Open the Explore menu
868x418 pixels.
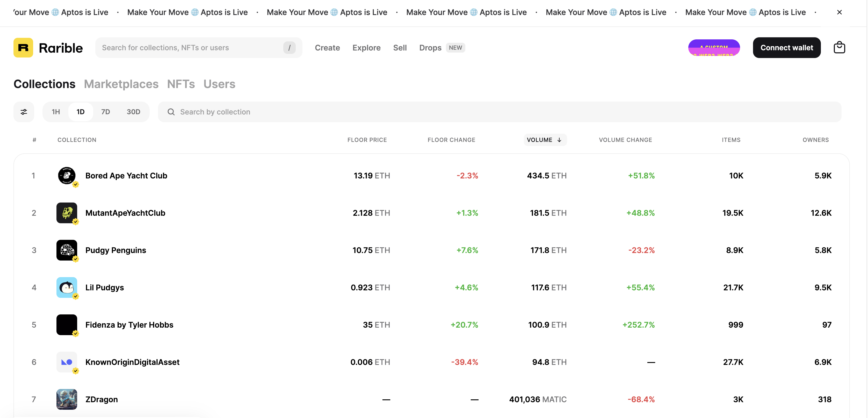[366, 48]
